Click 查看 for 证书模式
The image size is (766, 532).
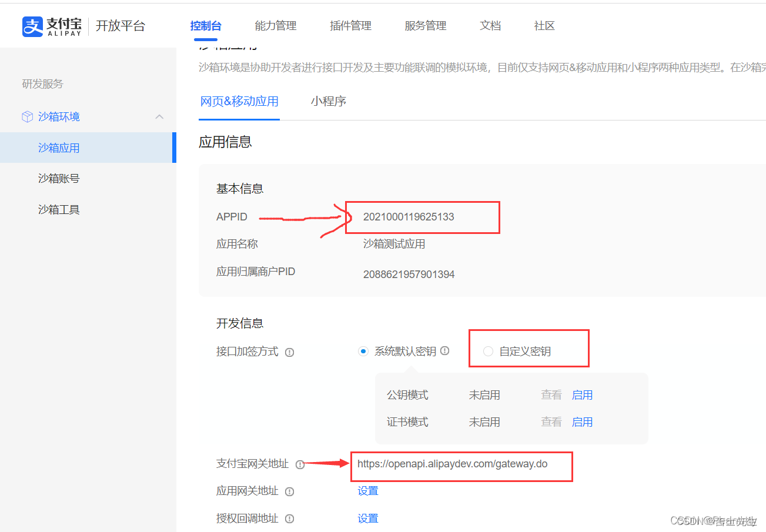551,422
